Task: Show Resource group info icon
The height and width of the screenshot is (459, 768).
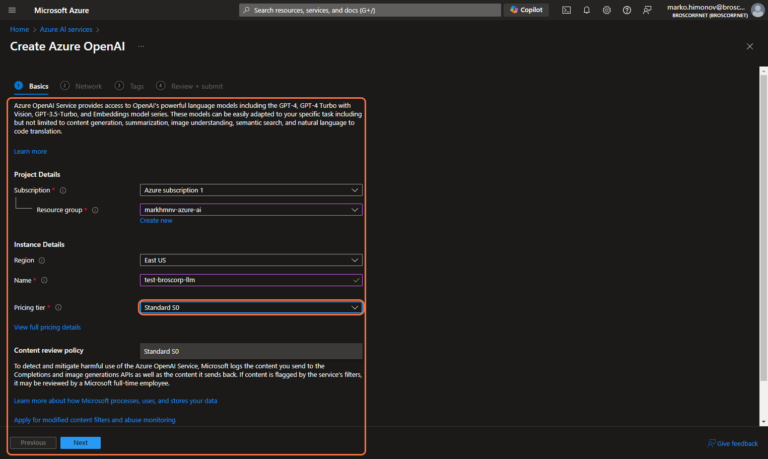Action: pyautogui.click(x=95, y=210)
